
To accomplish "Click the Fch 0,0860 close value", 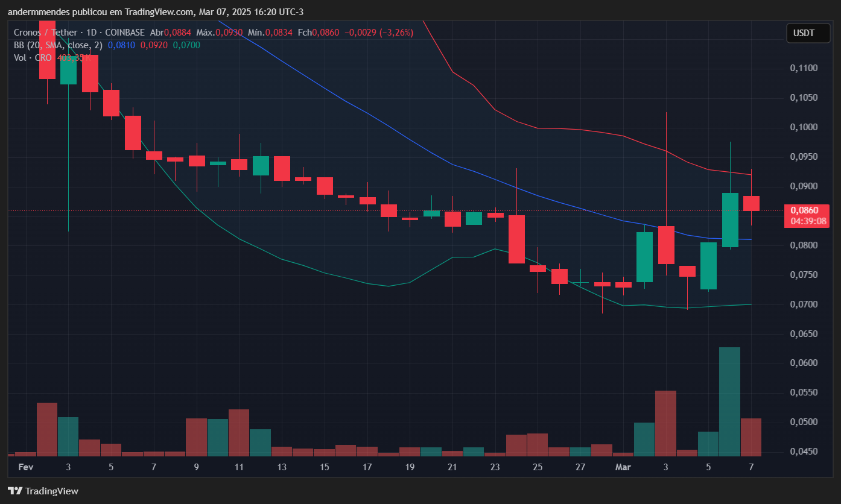I will (318, 33).
